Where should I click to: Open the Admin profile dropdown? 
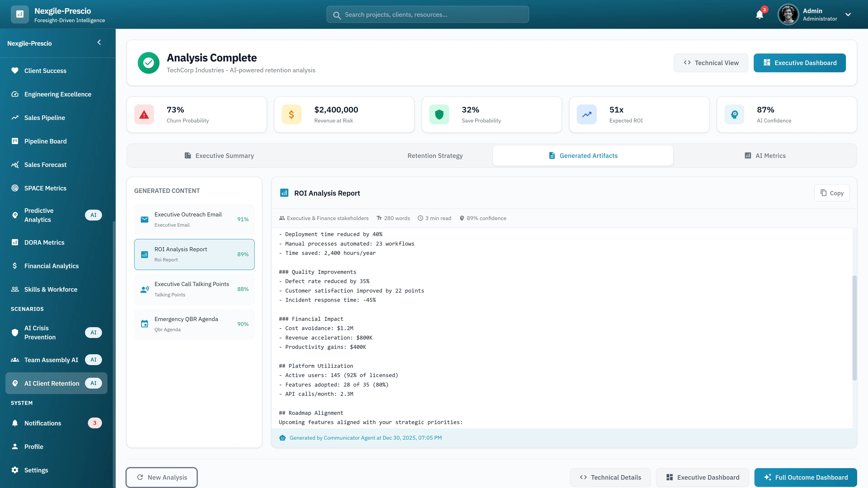pyautogui.click(x=849, y=14)
